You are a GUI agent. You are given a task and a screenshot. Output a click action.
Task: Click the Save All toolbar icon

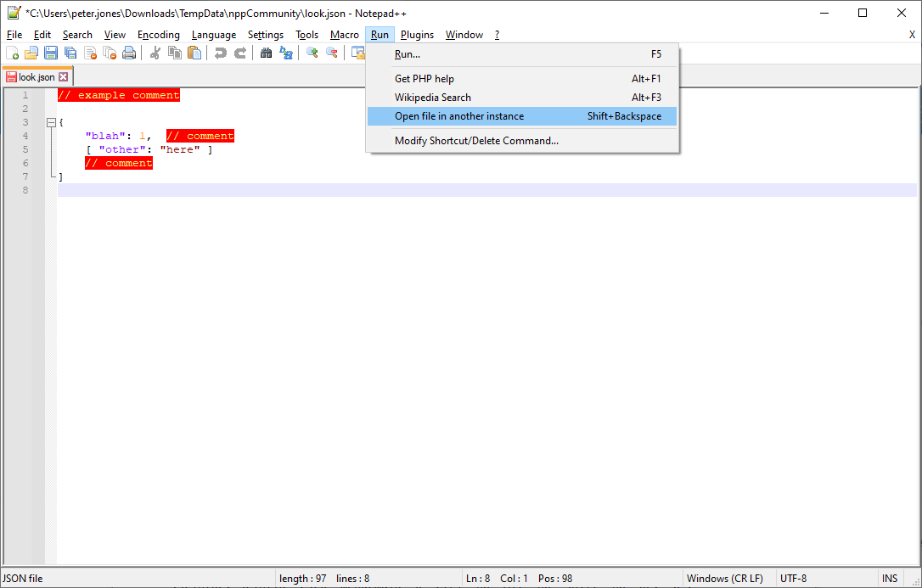coord(70,53)
